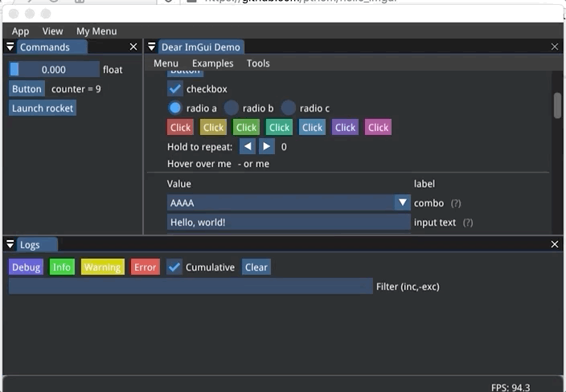The width and height of the screenshot is (566, 392).
Task: Open the View menu
Action: (x=52, y=31)
